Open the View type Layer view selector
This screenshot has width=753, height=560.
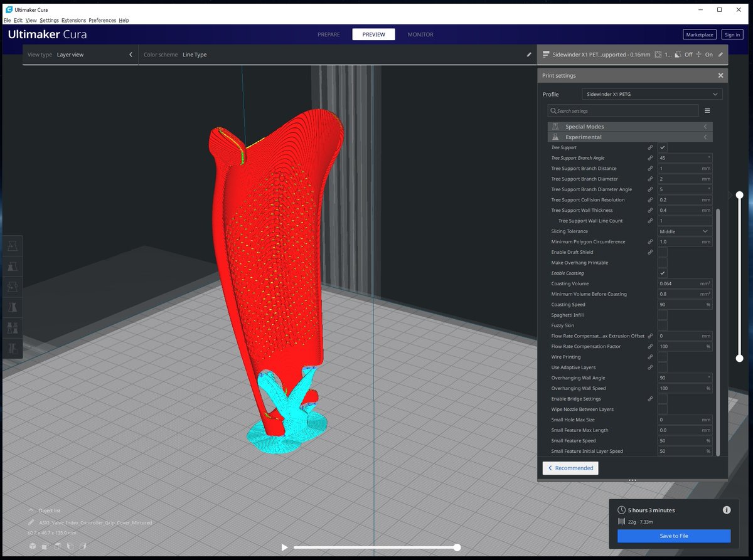coord(80,55)
